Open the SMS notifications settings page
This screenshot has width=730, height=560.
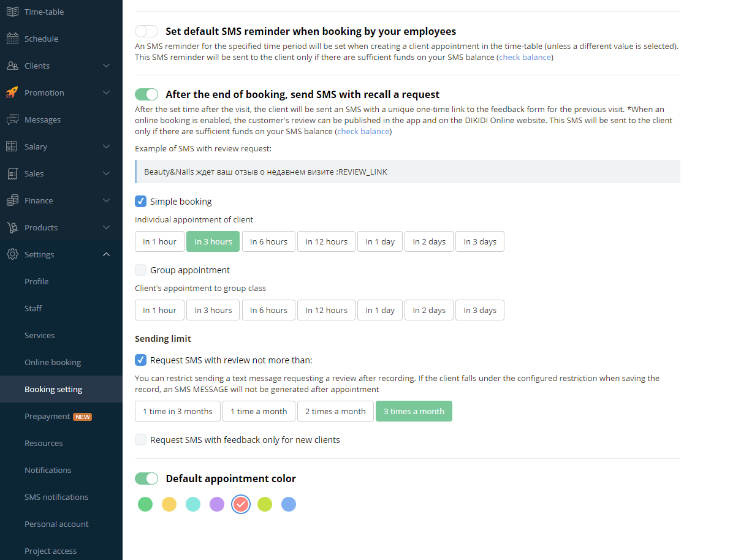point(56,497)
